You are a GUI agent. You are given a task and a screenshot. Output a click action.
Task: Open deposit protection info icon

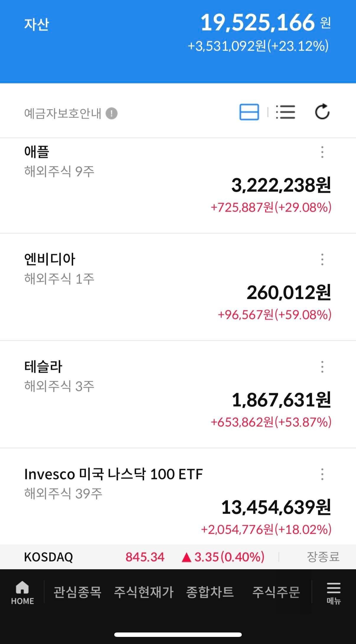tap(112, 113)
